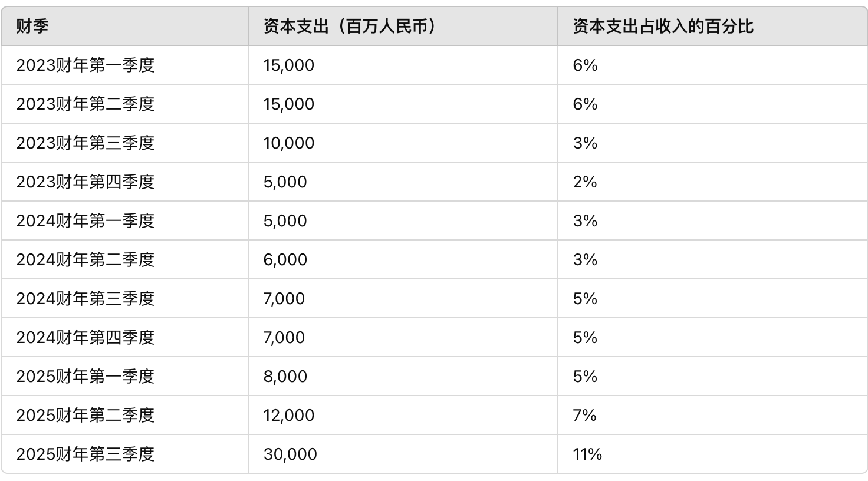Click the 财季 column header
The width and height of the screenshot is (868, 481).
pos(32,27)
